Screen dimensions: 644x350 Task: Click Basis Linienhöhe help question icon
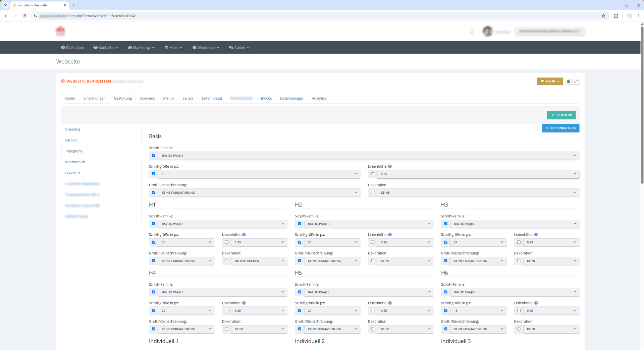pos(390,166)
